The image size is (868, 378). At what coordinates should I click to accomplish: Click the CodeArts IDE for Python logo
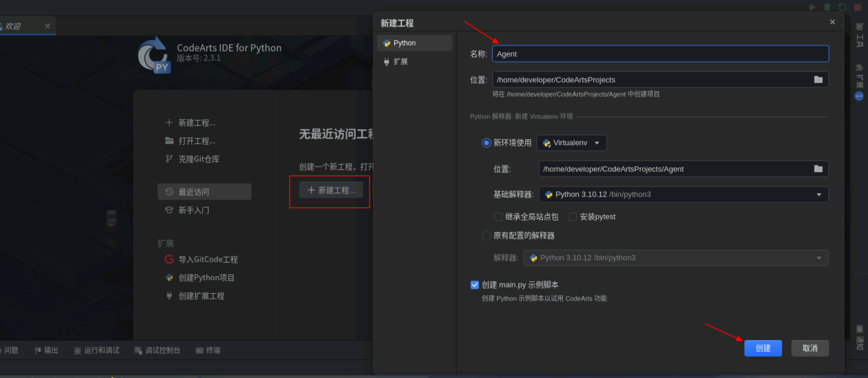point(154,55)
